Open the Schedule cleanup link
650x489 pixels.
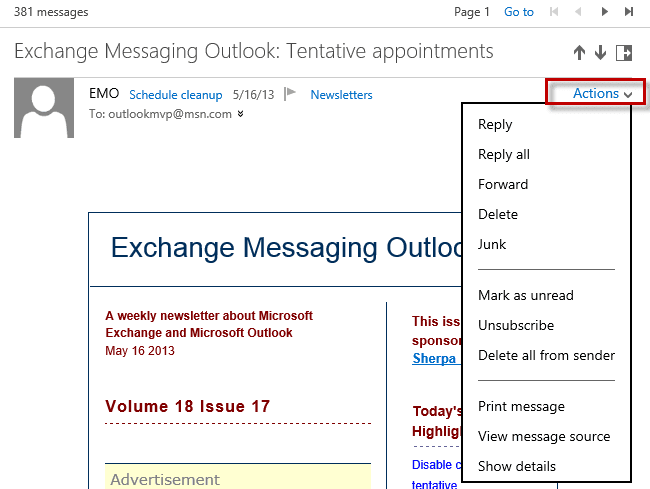pyautogui.click(x=175, y=95)
